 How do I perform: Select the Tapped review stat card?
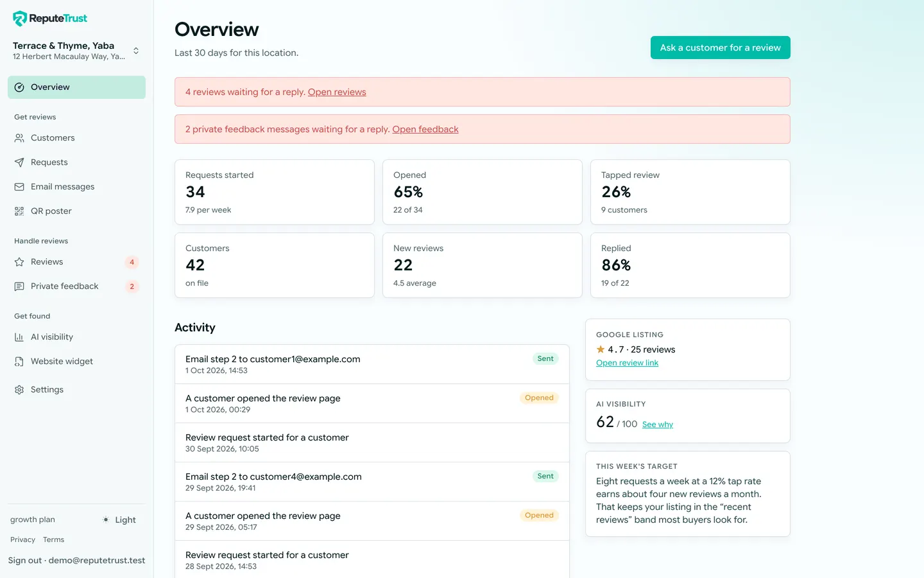pos(690,192)
